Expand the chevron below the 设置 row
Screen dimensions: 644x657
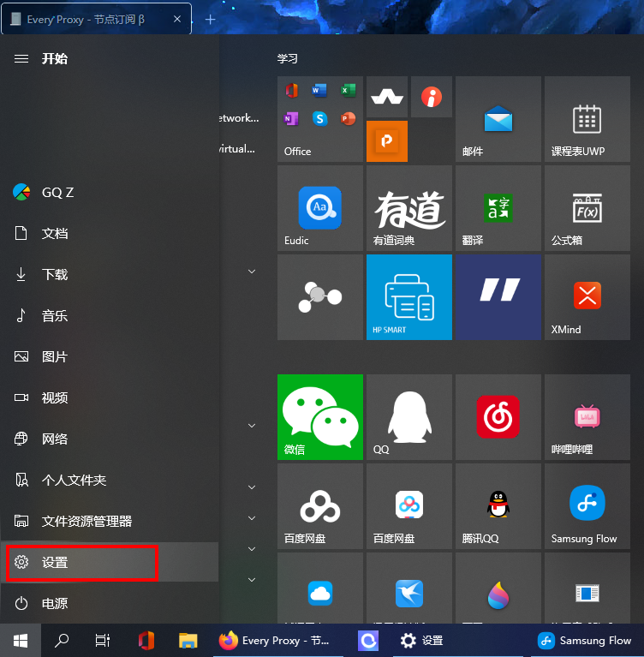point(252,580)
